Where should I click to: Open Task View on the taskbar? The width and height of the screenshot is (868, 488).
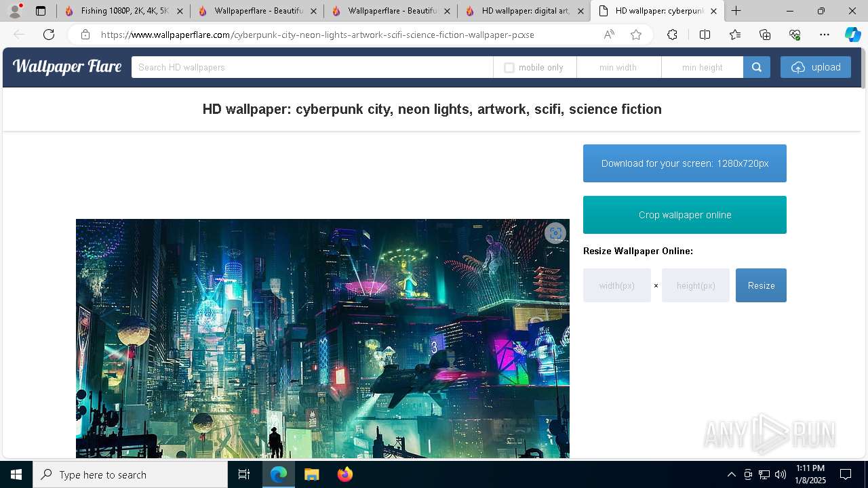coord(244,474)
